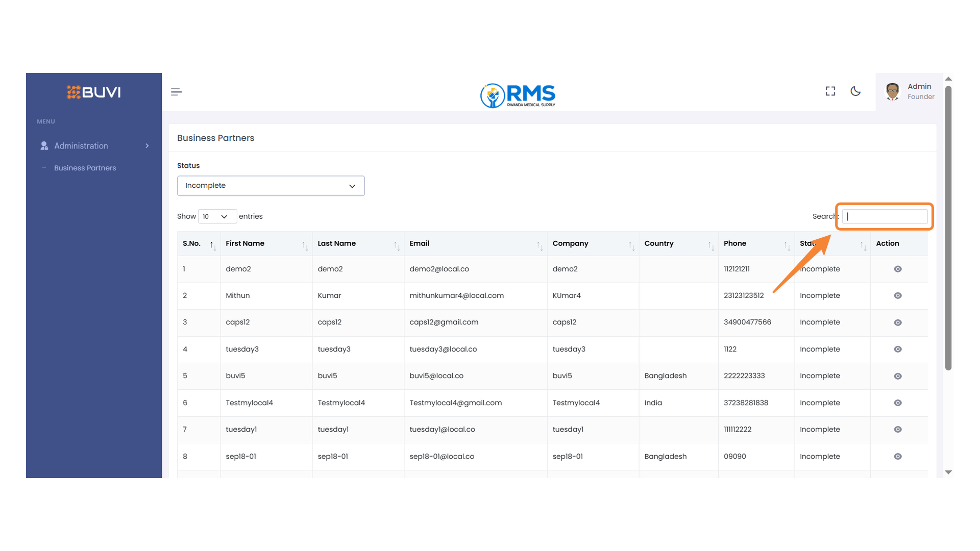This screenshot has height=551, width=980.
Task: Click the Admin profile avatar
Action: [892, 91]
